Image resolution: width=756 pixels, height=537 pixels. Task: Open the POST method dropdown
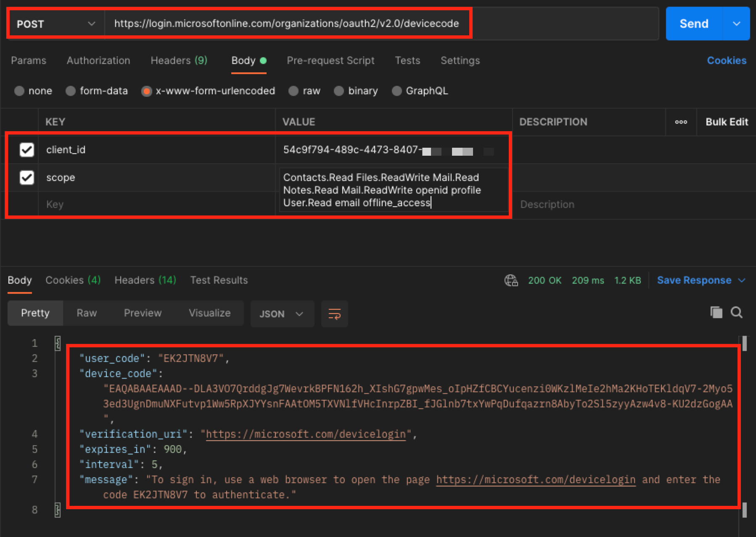[x=56, y=24]
